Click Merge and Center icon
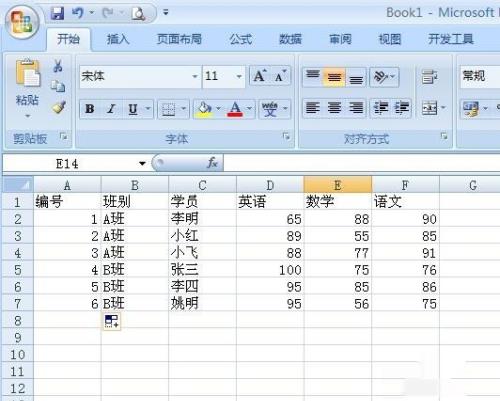This screenshot has height=401, width=500. [429, 108]
